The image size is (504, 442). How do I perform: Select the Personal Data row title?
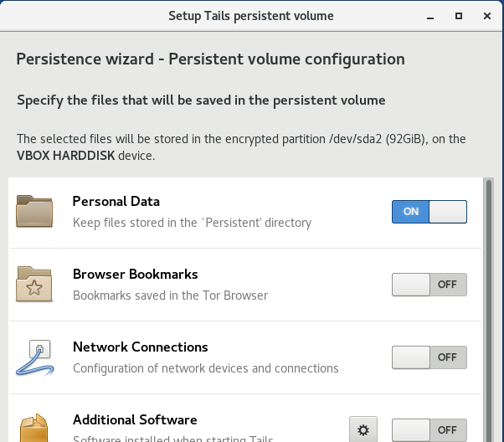[116, 202]
